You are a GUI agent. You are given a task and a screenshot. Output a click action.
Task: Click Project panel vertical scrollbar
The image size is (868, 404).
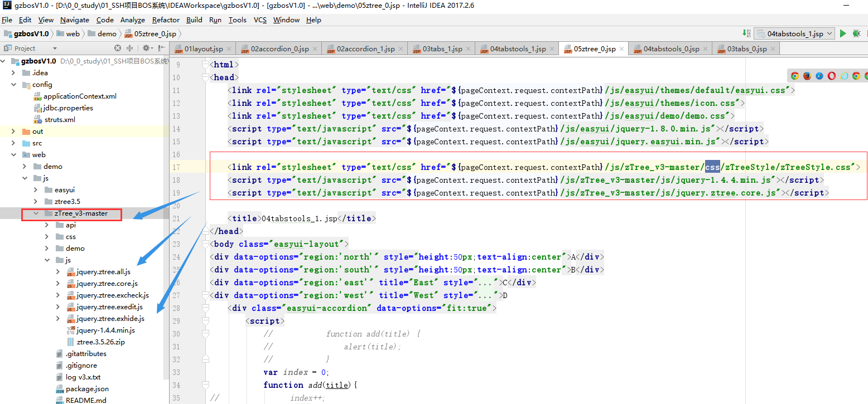[x=166, y=217]
